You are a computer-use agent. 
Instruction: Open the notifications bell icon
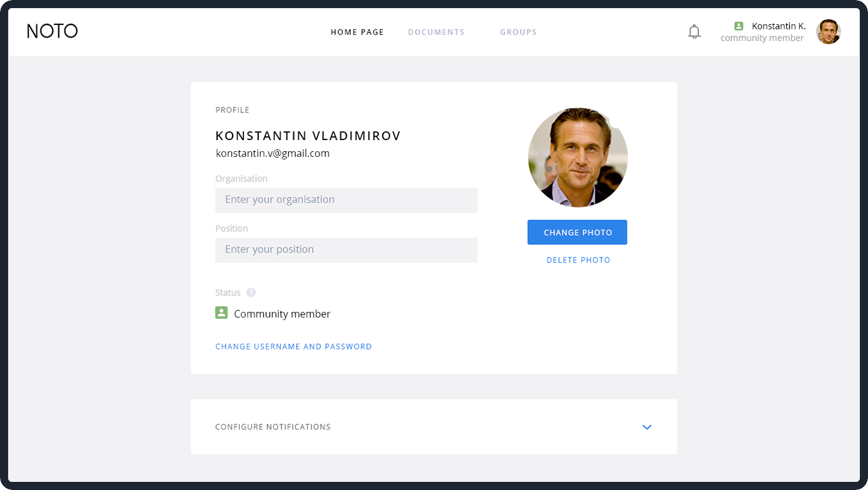pos(694,32)
